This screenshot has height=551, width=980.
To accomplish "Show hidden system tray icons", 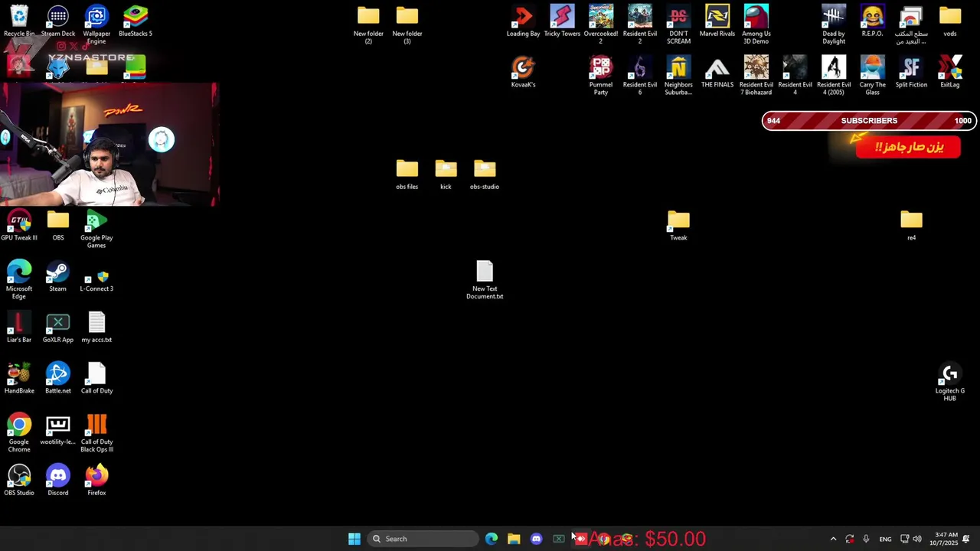I will pos(833,539).
